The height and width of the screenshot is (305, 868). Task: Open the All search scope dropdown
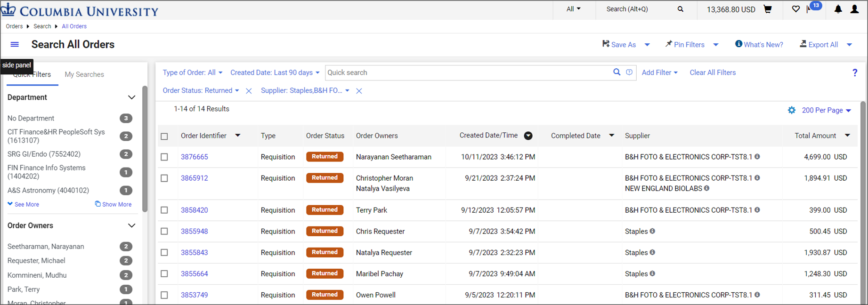(574, 9)
